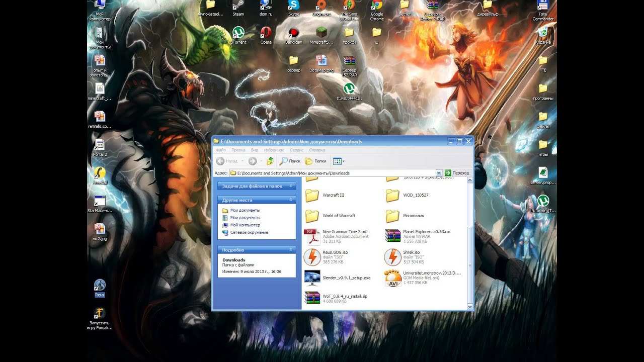The image size is (644, 362).
Task: Click the address bar path field
Action: click(333, 173)
